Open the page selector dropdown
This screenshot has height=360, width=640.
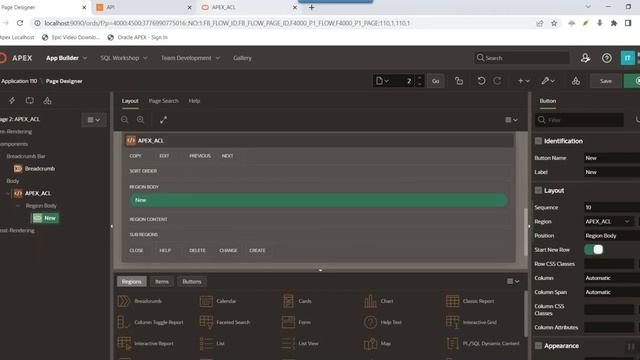382,81
